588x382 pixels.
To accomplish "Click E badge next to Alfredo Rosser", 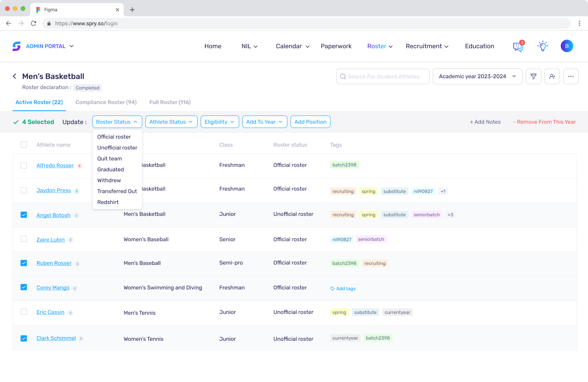I will tap(80, 166).
